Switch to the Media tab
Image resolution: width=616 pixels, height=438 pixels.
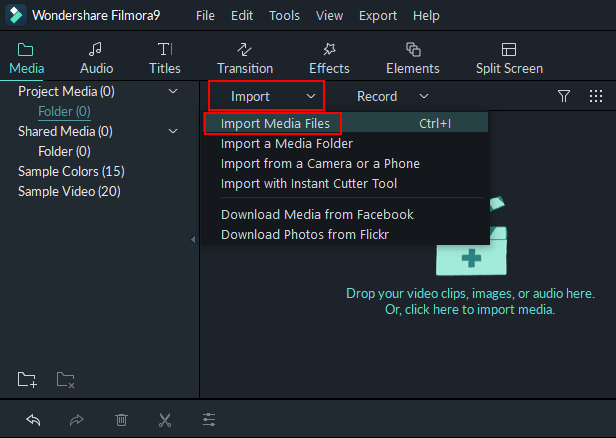coord(26,58)
